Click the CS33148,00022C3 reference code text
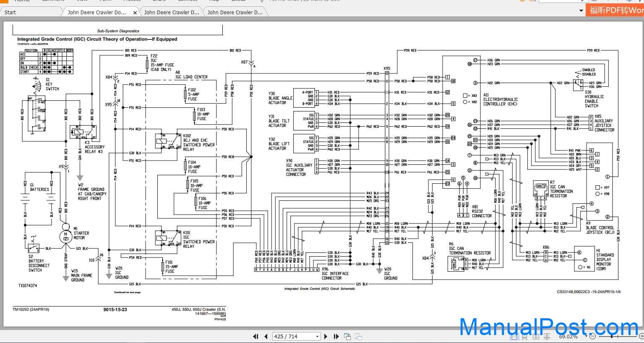This screenshot has height=343, width=644. [589, 292]
